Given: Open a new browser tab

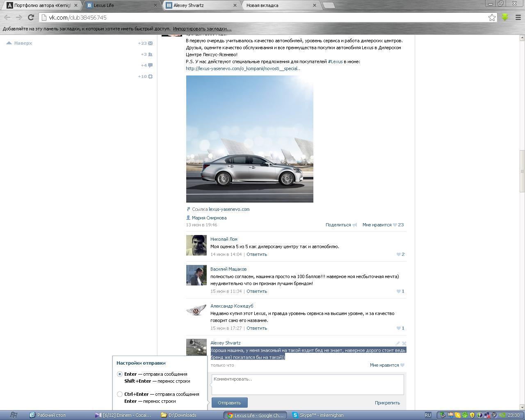Looking at the screenshot, I should tap(329, 5).
